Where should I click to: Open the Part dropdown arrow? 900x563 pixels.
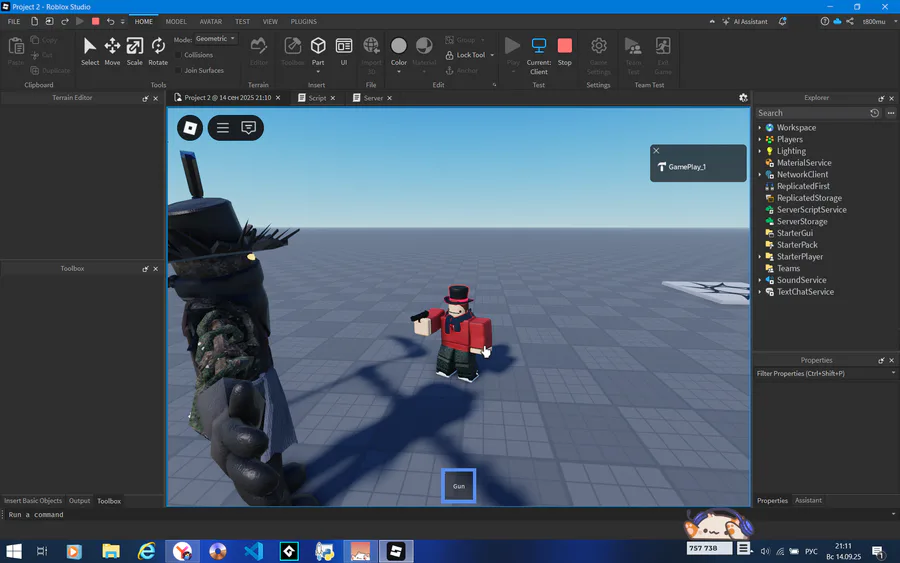pyautogui.click(x=318, y=72)
